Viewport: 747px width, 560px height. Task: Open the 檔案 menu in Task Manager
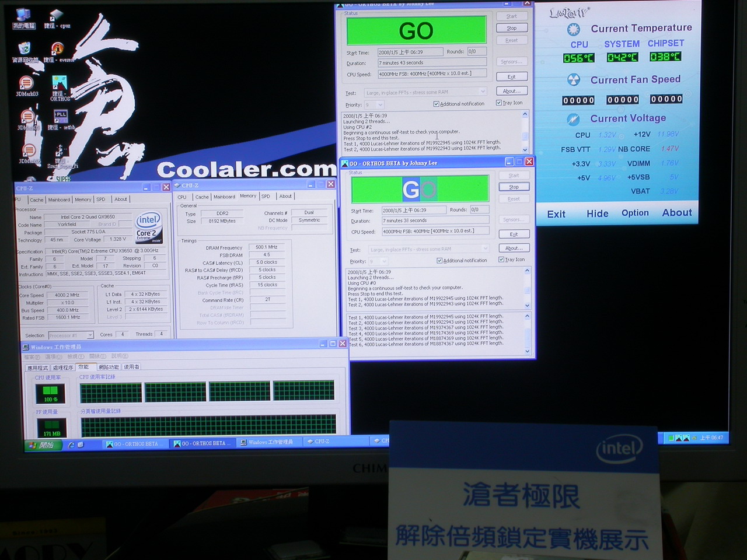pyautogui.click(x=33, y=356)
